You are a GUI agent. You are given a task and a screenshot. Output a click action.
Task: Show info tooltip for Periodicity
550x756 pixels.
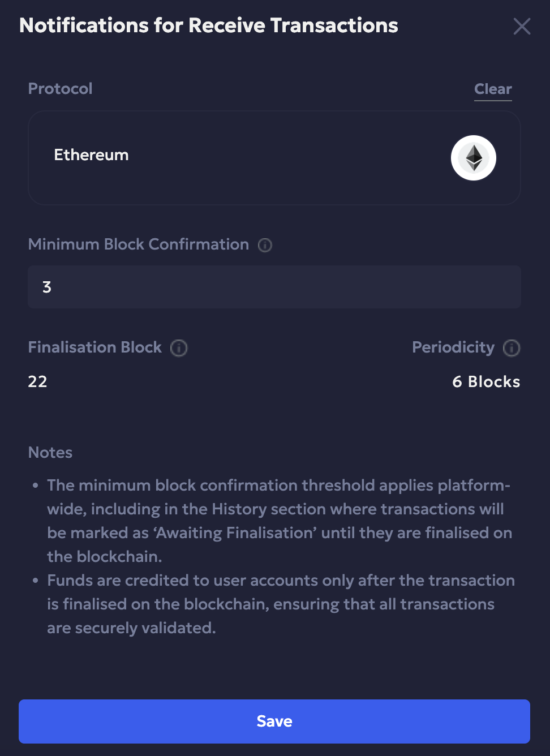512,348
